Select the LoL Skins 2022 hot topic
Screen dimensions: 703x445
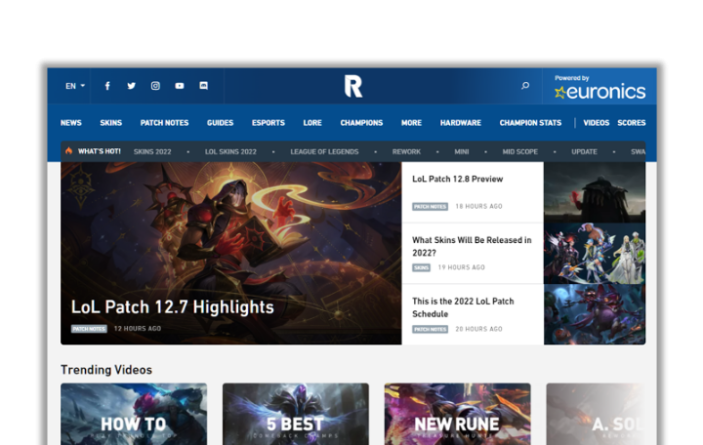click(230, 152)
